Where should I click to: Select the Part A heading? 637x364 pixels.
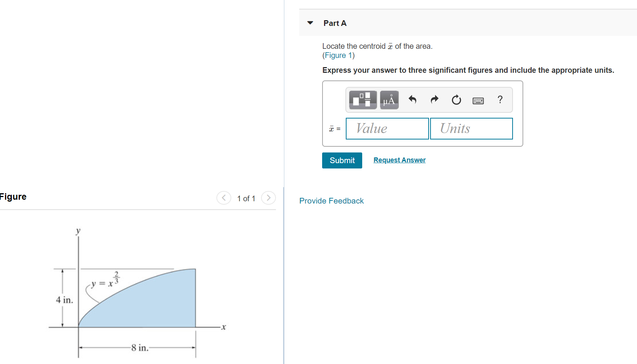(334, 23)
